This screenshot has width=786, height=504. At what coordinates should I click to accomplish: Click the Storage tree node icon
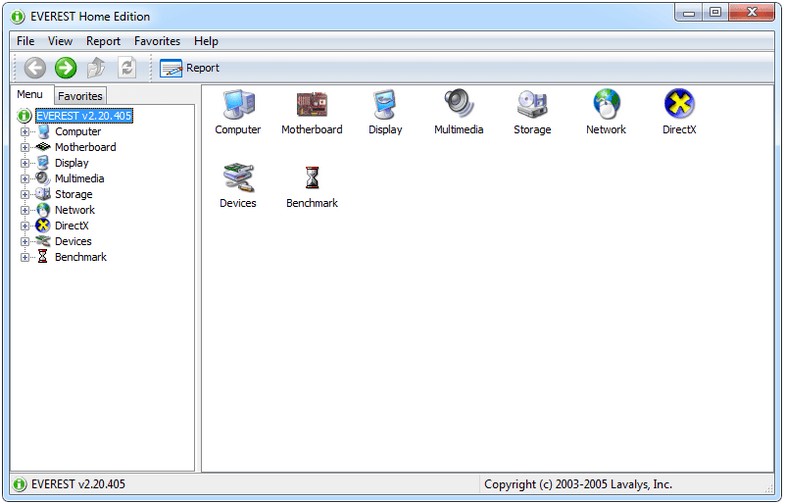click(x=43, y=194)
